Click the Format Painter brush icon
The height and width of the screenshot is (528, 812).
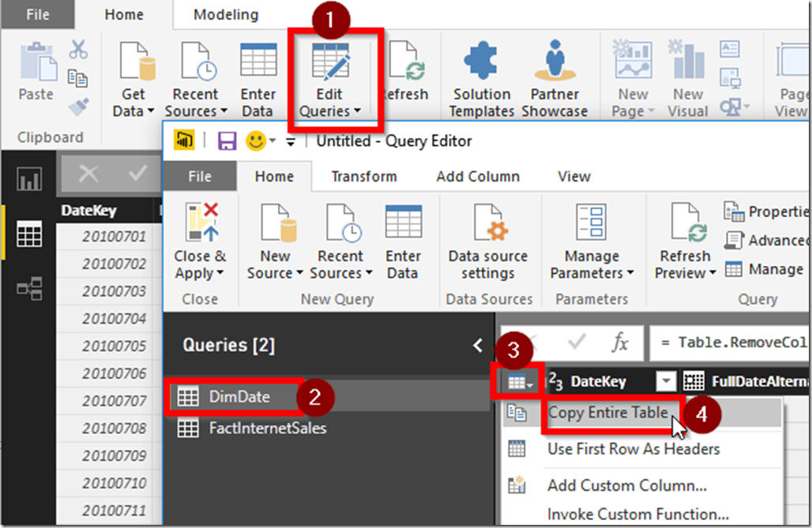[x=79, y=107]
